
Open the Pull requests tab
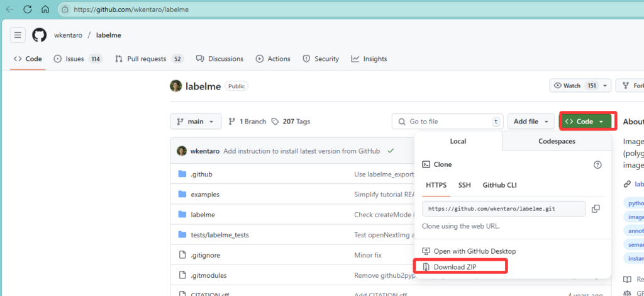(x=150, y=59)
